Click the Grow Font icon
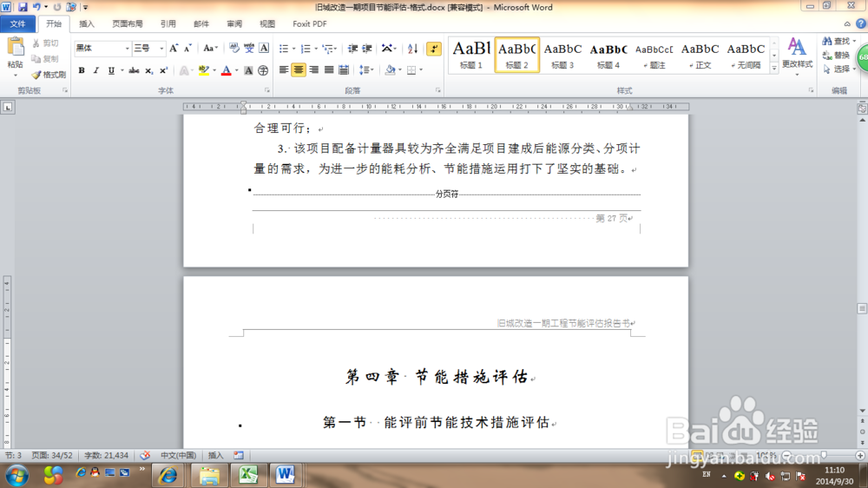The height and width of the screenshot is (488, 868). 174,49
